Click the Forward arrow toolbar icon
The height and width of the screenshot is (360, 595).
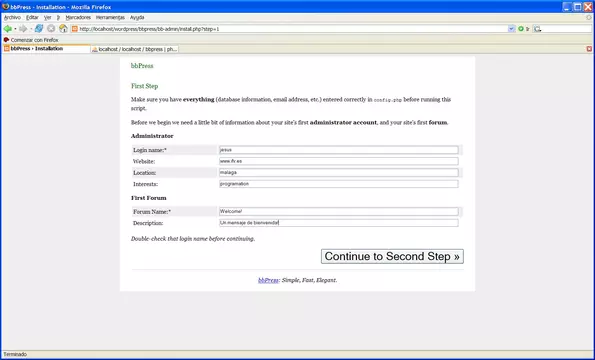23,29
